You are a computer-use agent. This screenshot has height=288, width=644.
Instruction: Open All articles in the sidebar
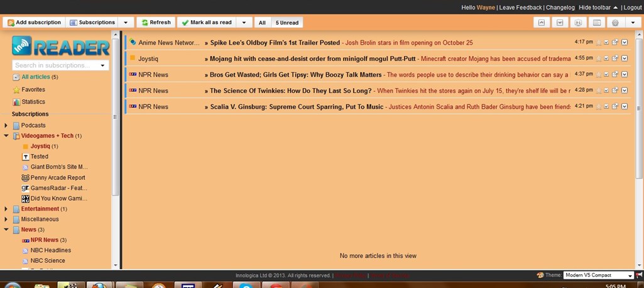tap(35, 77)
